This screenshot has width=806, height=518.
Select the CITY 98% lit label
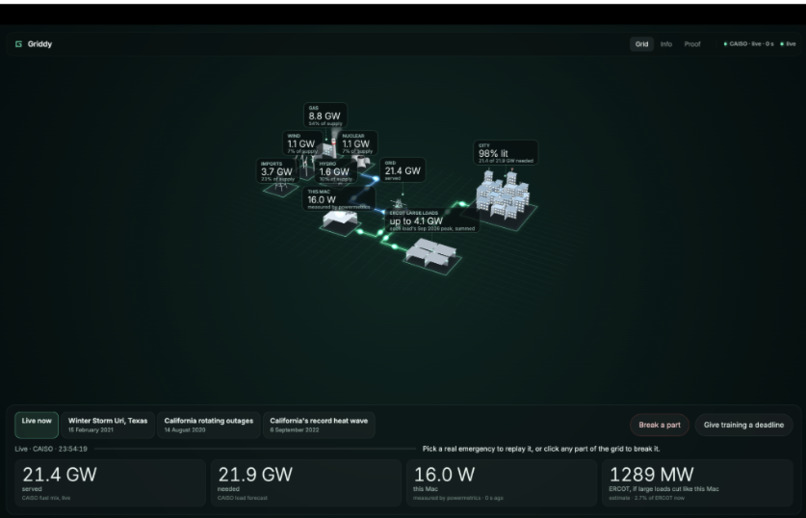tap(506, 153)
